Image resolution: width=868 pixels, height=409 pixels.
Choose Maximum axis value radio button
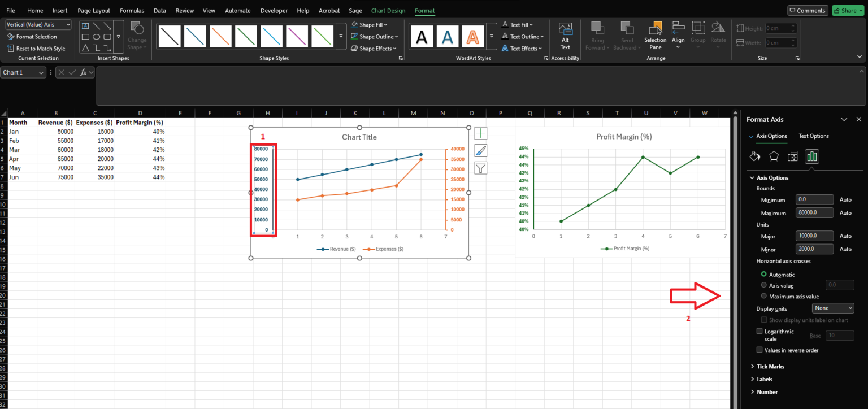[764, 296]
